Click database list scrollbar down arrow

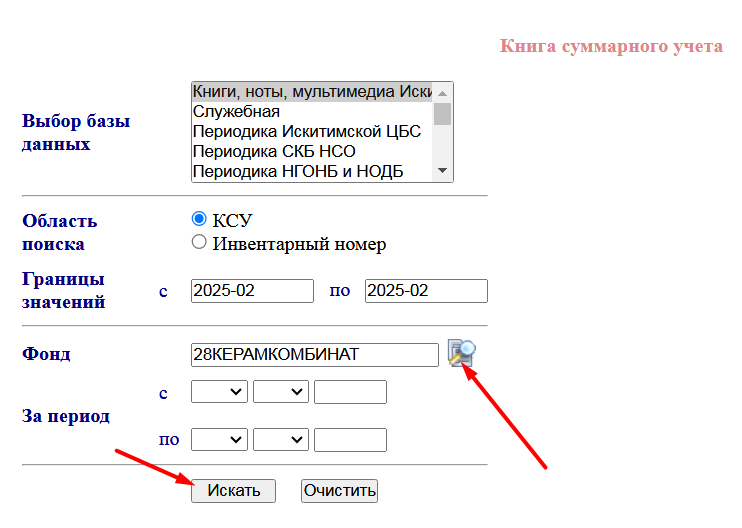point(442,172)
